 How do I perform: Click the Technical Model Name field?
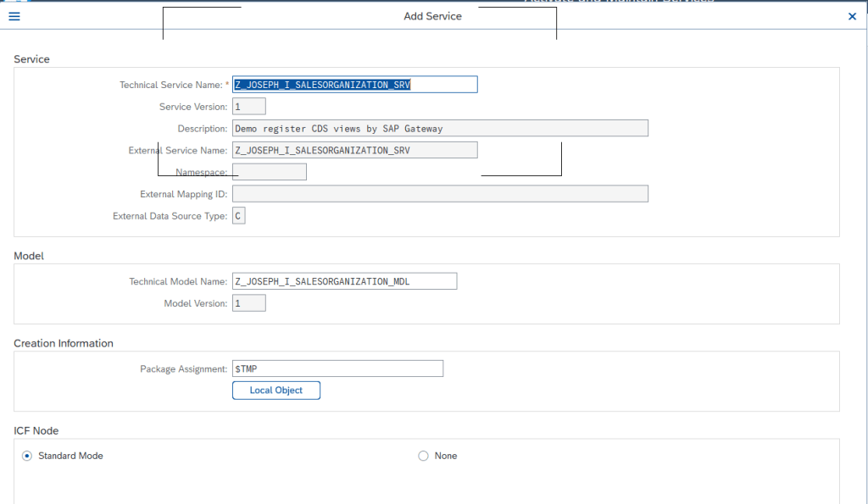[344, 281]
